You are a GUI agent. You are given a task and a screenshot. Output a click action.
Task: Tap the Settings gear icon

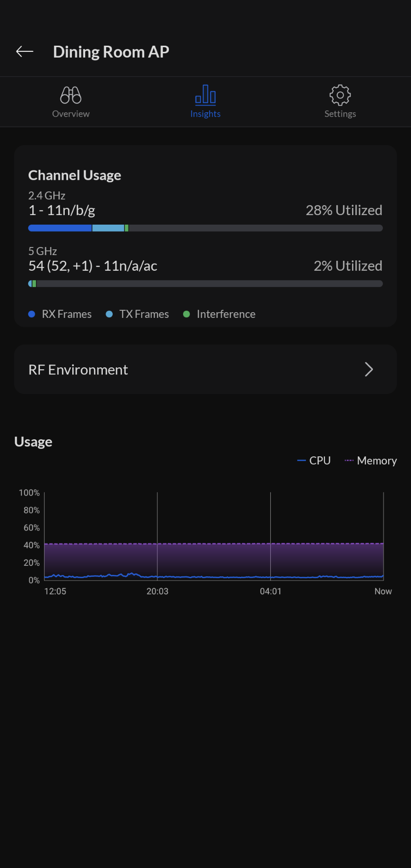coord(340,95)
